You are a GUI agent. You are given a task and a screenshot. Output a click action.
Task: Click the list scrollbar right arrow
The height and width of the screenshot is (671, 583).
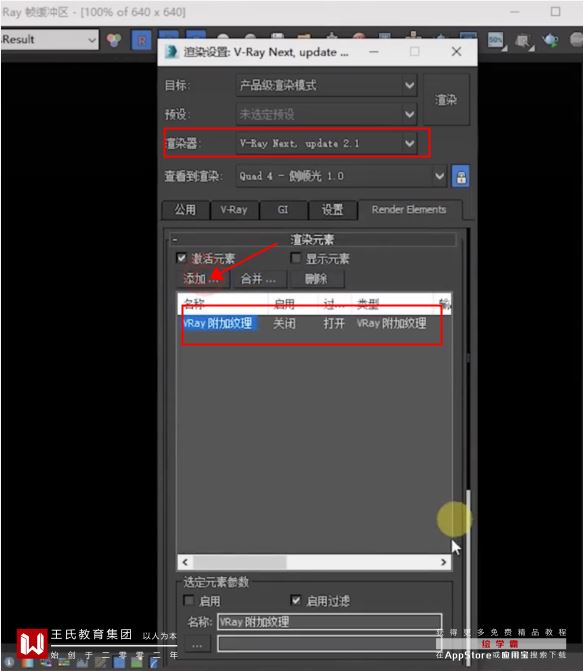[443, 562]
